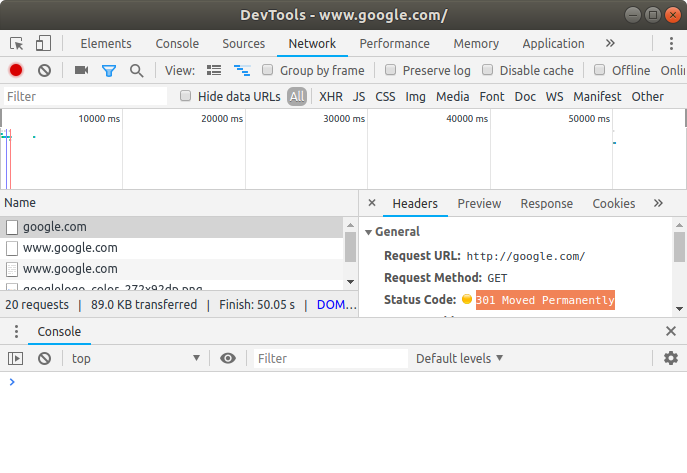Select the google.com request row
Viewport: 687px width, 473px height.
tap(171, 227)
